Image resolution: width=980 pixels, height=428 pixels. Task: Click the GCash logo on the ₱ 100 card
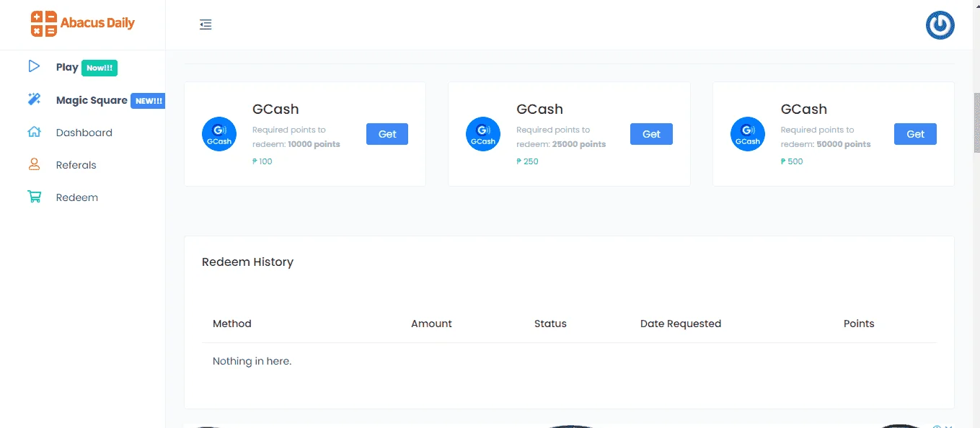[219, 134]
